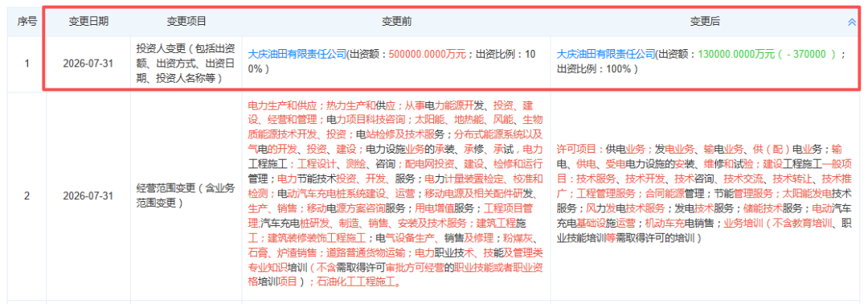Screen dimensions: 868x304
Task: Click the 变更日期 column header
Action: (x=88, y=22)
